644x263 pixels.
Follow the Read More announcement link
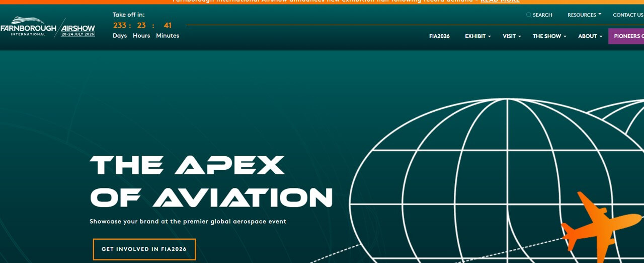coord(500,2)
